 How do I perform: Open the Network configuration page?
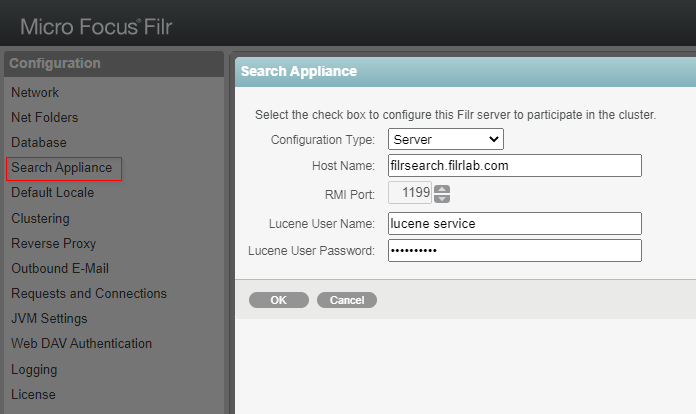coord(35,92)
